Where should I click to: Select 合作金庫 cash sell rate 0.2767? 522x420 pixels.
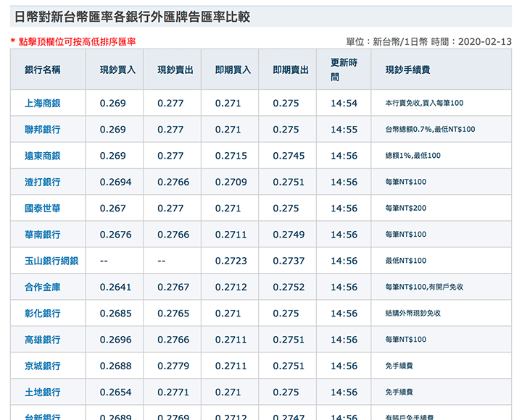point(173,287)
